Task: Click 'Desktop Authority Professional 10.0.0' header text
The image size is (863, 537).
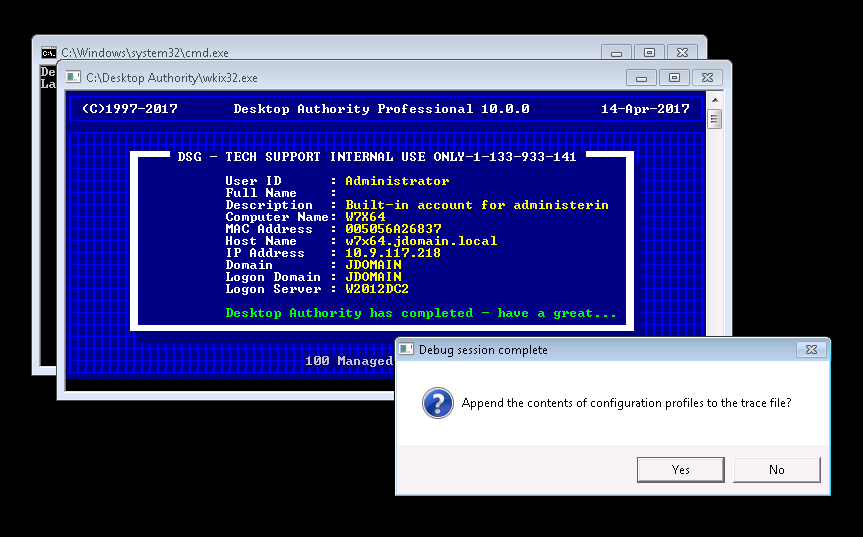Action: click(x=381, y=109)
